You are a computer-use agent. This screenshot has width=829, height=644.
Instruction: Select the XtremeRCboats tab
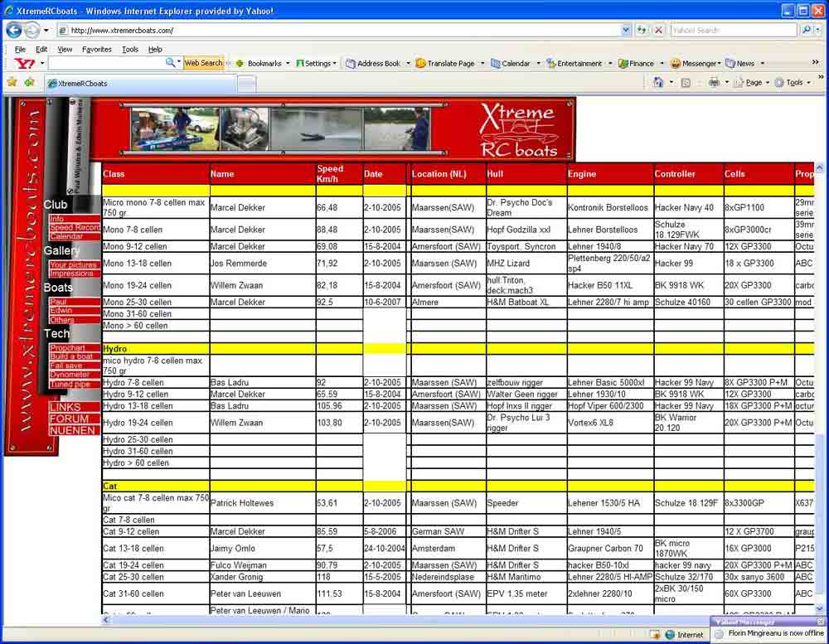pyautogui.click(x=139, y=83)
